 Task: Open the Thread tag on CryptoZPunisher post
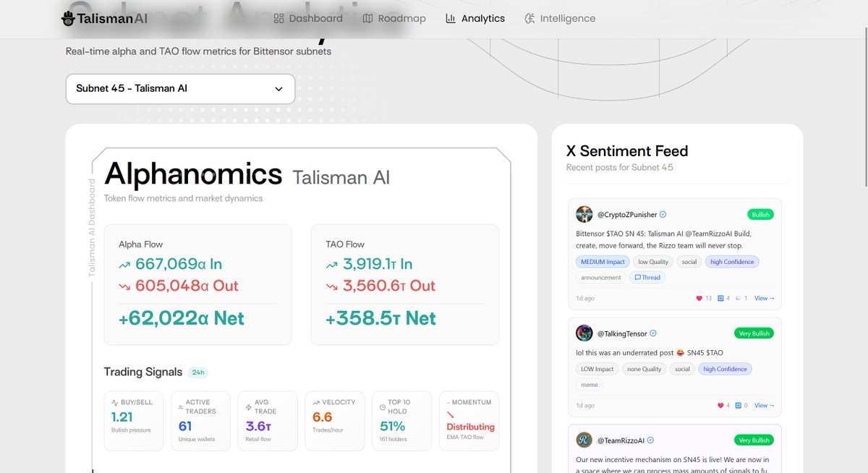coord(647,277)
